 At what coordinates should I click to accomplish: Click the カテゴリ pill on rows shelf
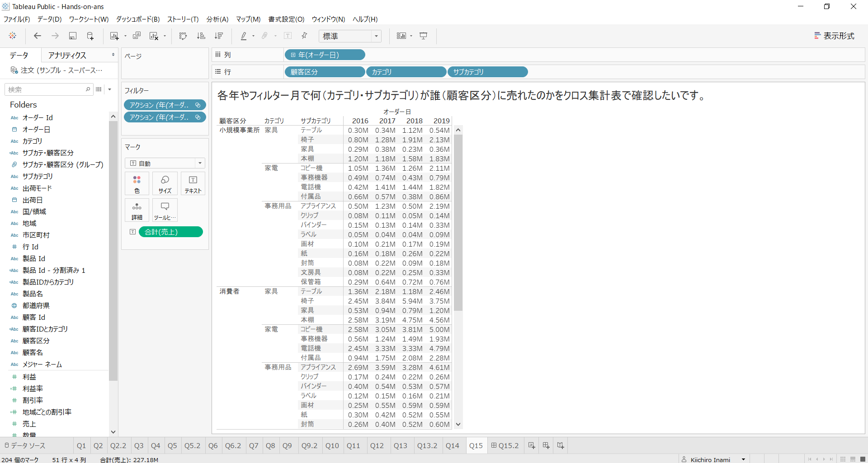click(x=406, y=72)
